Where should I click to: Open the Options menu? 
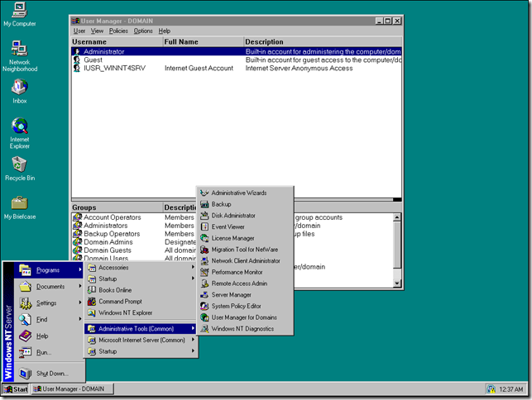pos(143,31)
